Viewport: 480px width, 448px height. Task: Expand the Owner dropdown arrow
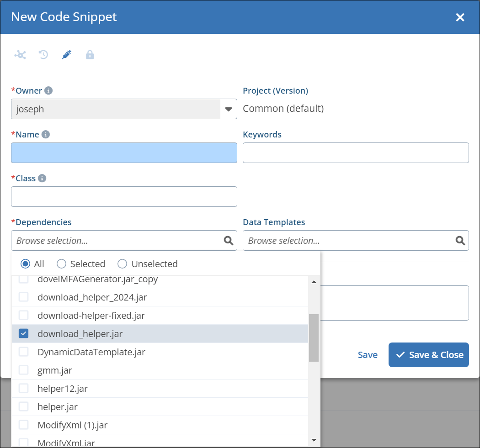229,109
